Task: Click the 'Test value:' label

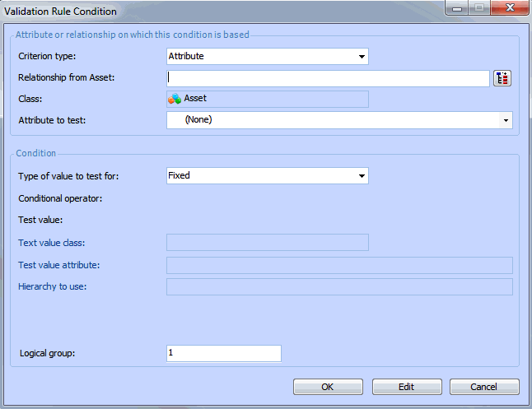Action: (x=40, y=220)
